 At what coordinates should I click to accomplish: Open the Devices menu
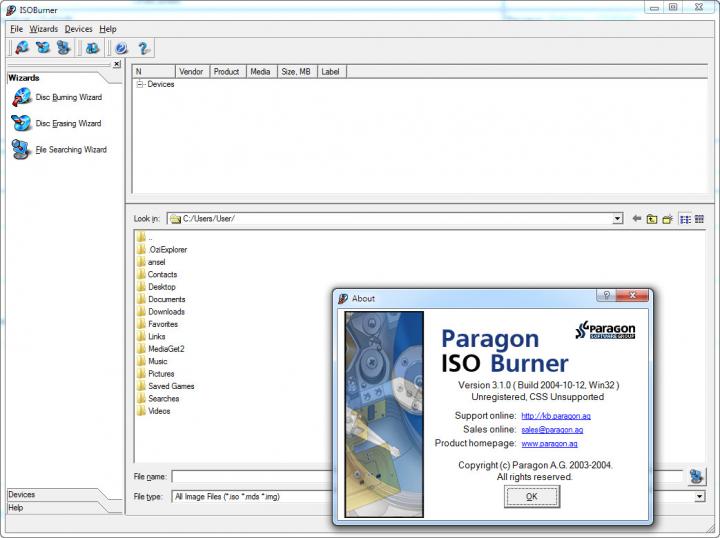(78, 29)
